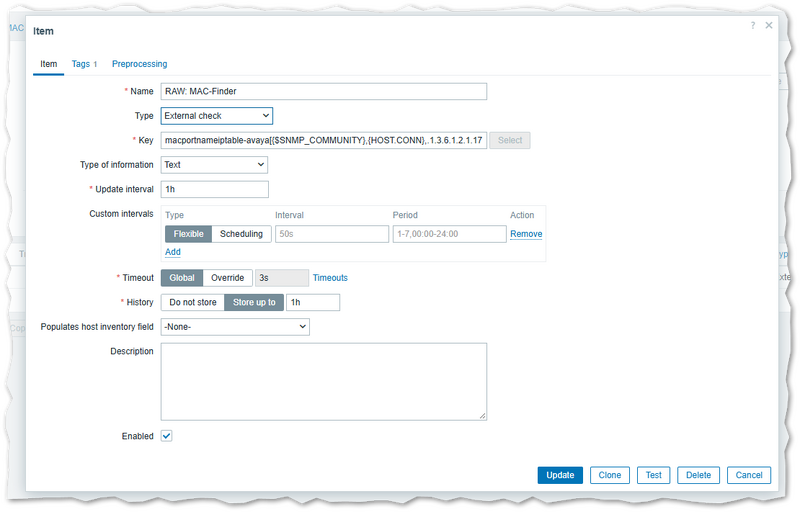The height and width of the screenshot is (512, 800).
Task: Open the Timeouts link
Action: pos(330,278)
